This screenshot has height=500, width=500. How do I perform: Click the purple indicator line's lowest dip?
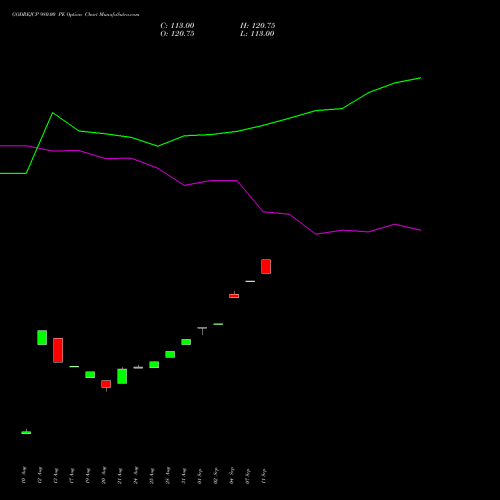[316, 234]
